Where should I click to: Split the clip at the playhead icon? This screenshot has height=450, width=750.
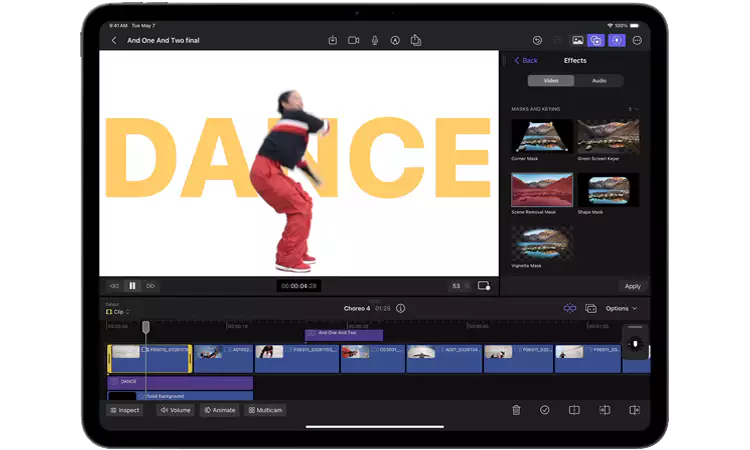point(574,410)
